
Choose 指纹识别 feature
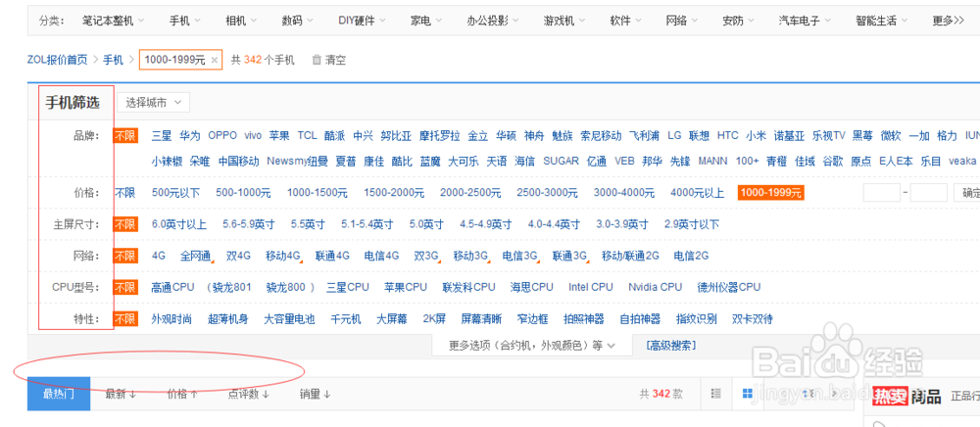tap(696, 319)
